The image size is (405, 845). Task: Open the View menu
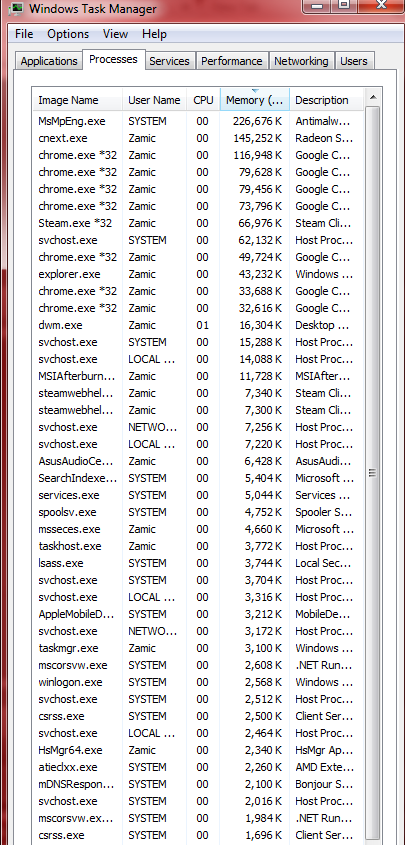pyautogui.click(x=115, y=33)
